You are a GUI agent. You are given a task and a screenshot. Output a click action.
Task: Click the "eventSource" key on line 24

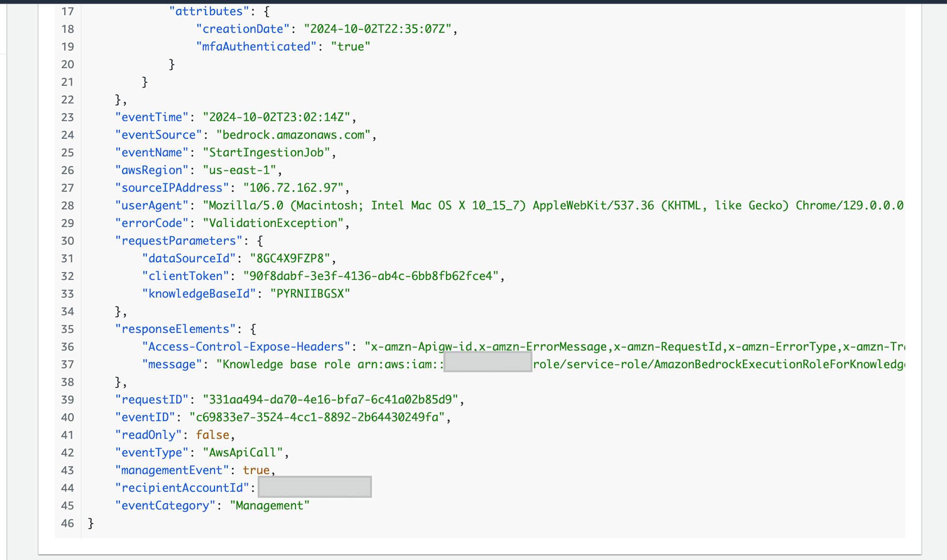click(x=159, y=135)
